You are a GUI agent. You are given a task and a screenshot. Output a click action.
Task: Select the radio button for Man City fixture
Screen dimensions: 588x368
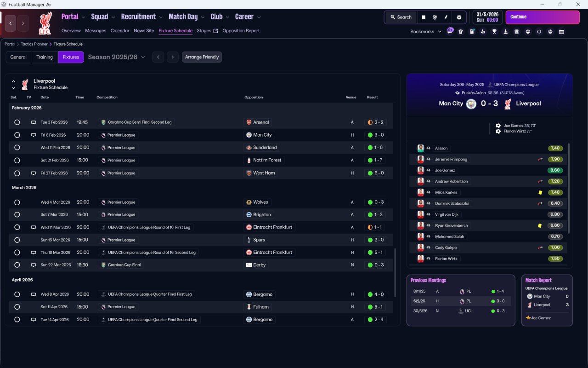(x=17, y=135)
